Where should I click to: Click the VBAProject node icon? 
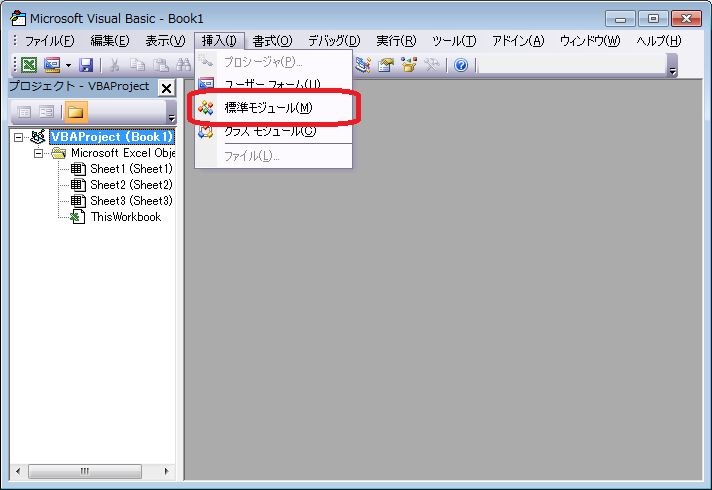38,136
